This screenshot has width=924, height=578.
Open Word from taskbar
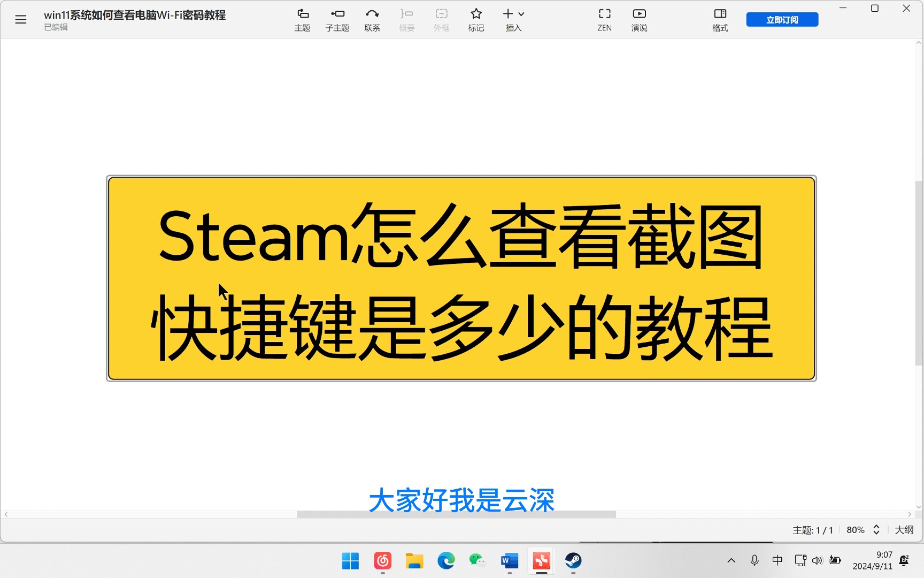[x=510, y=561]
